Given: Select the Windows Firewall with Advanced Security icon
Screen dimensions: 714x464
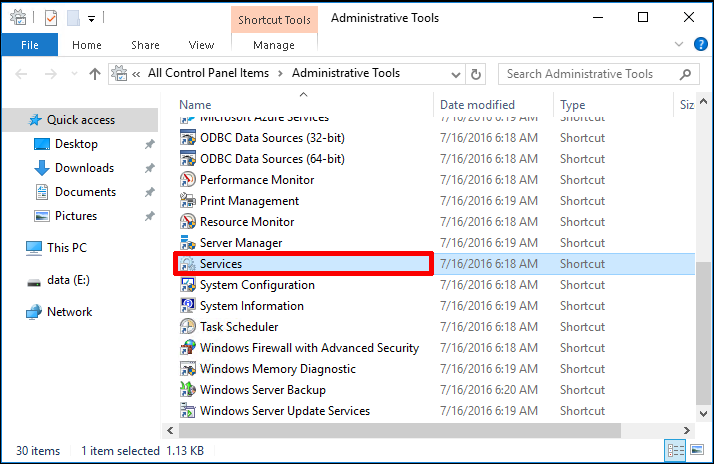Looking at the screenshot, I should (188, 347).
